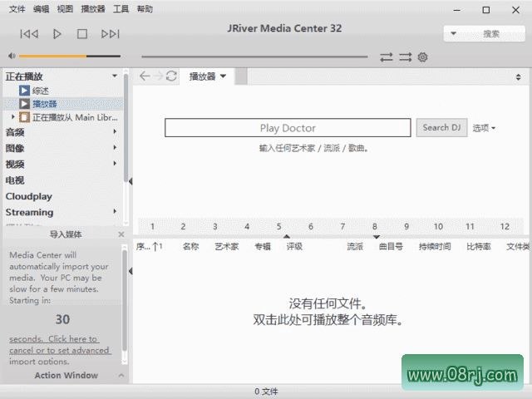
Task: Sort by the 曲目号 column header
Action: coord(391,247)
